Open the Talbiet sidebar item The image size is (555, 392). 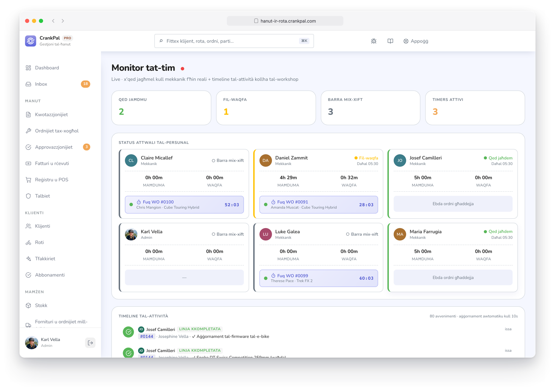[58, 196]
